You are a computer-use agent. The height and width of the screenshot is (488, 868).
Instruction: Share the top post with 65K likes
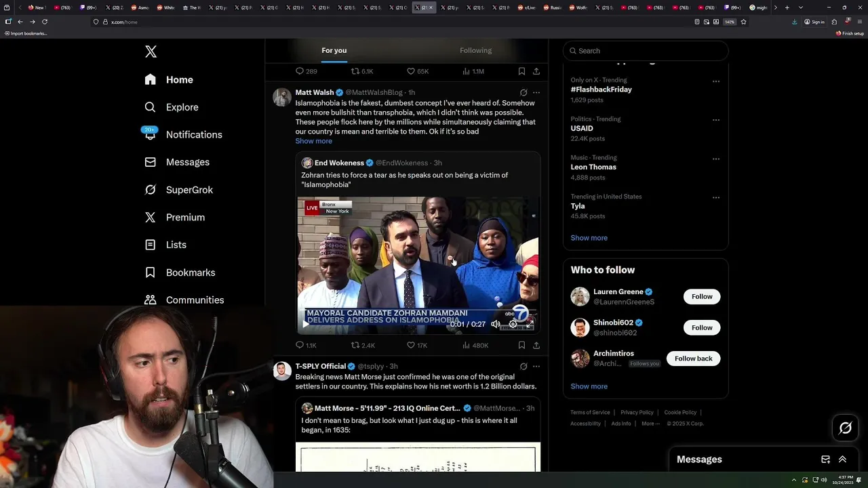(536, 71)
